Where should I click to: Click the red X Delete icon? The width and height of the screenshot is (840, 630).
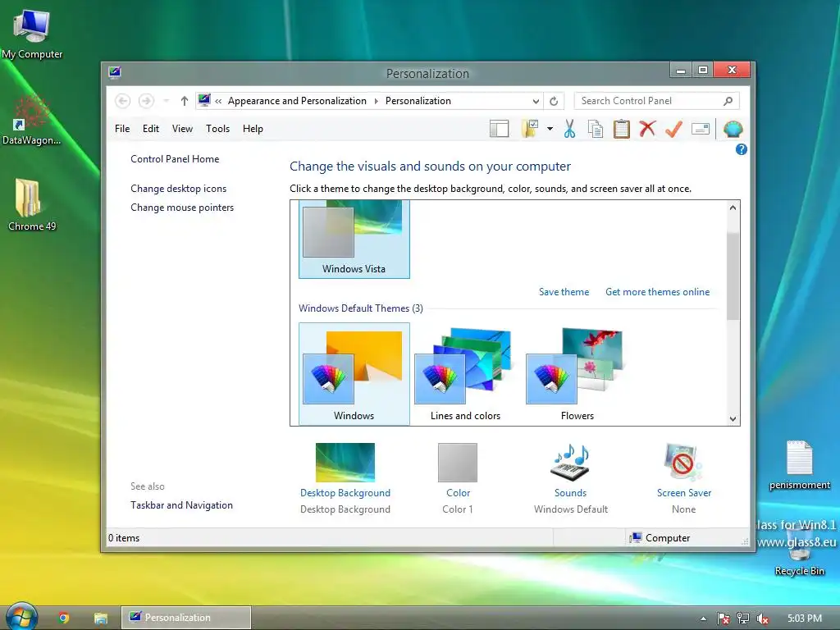click(x=648, y=129)
